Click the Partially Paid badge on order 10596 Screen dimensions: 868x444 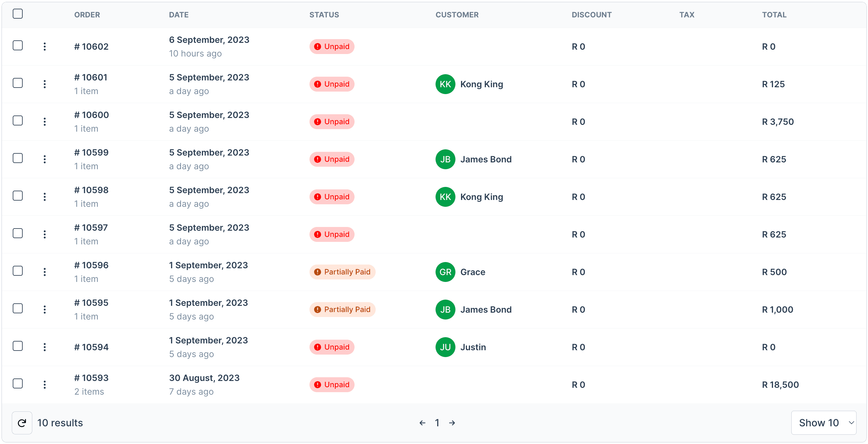pos(342,272)
